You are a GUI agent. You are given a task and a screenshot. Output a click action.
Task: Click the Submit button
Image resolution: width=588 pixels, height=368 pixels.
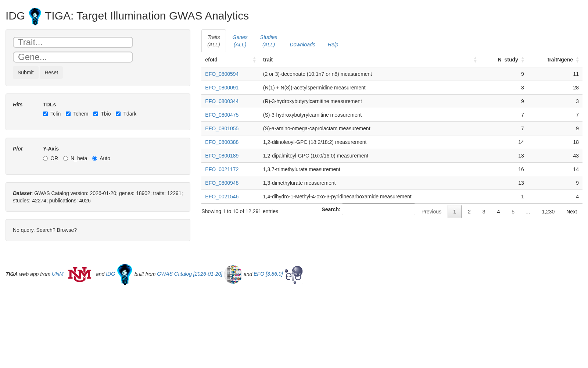point(26,72)
